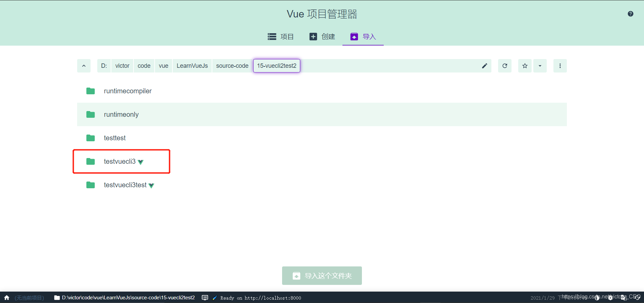This screenshot has height=303, width=644.
Task: Open the favorite folders dropdown
Action: tap(540, 66)
